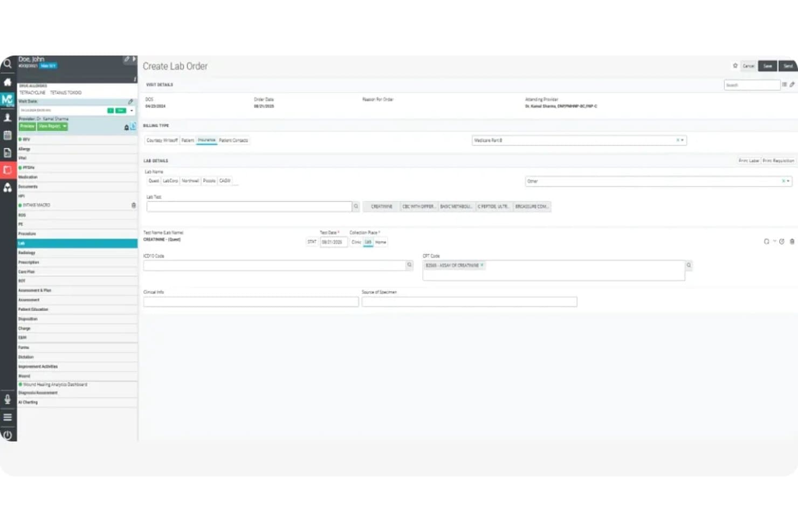Click edit pencil beside header search
798x532 pixels.
792,85
